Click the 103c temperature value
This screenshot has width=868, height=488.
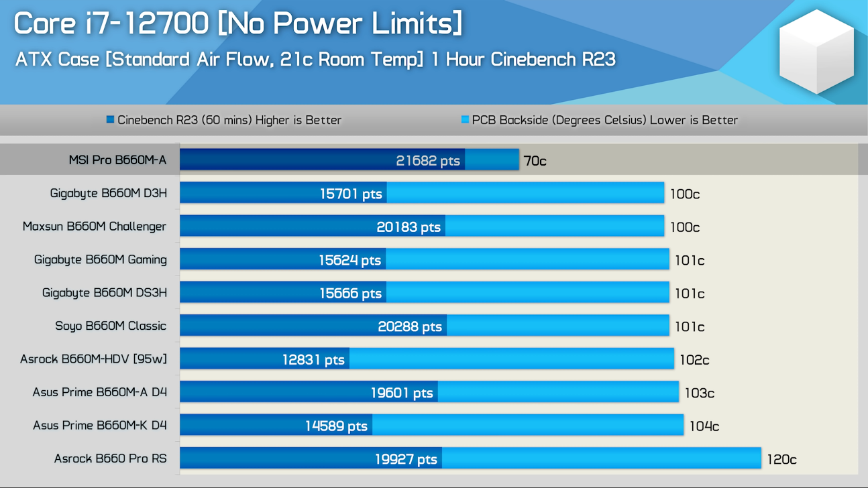pos(699,393)
